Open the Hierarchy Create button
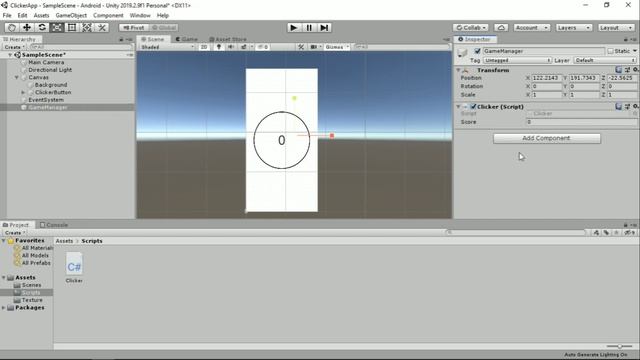Image resolution: width=640 pixels, height=360 pixels. (x=15, y=47)
